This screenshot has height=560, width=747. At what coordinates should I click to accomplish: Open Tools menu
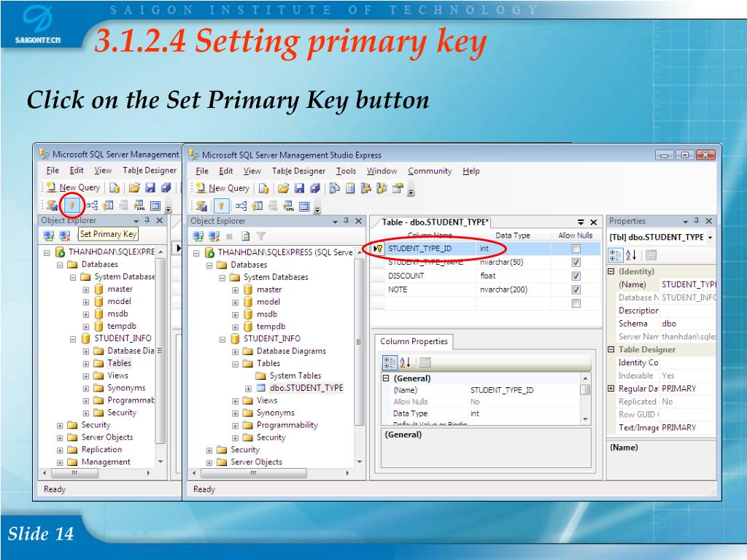[x=346, y=171]
